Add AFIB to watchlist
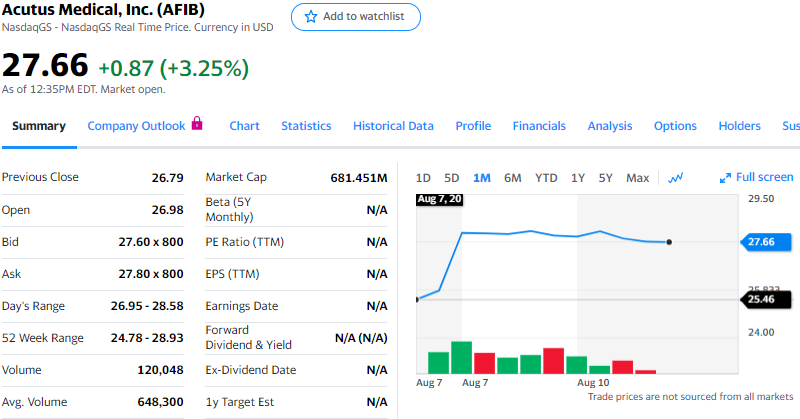The height and width of the screenshot is (419, 800). pyautogui.click(x=356, y=17)
